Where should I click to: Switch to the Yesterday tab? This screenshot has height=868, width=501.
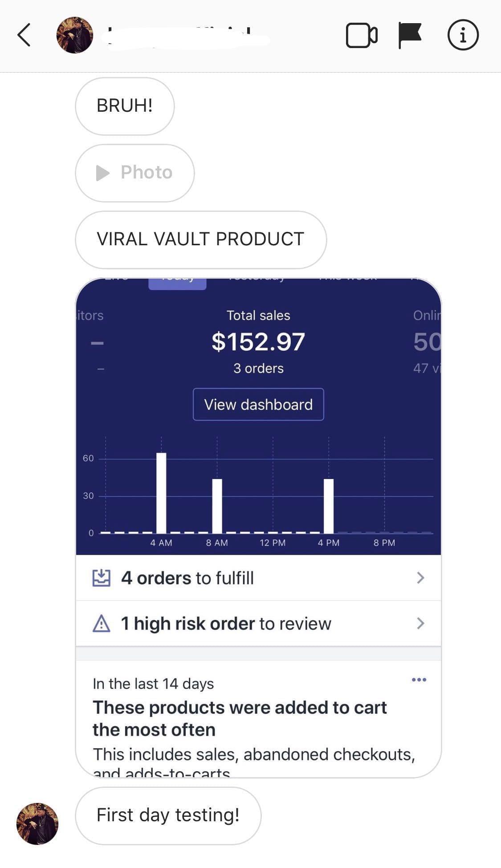coord(257,280)
